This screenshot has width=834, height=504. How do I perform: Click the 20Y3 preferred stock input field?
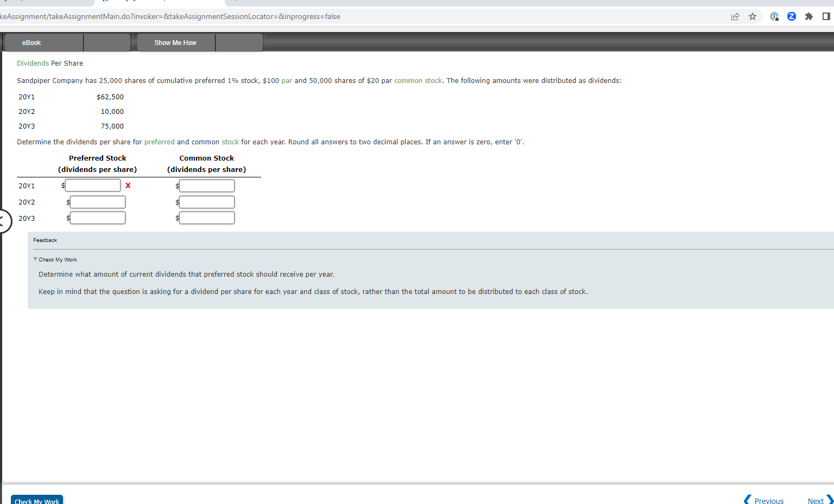[x=98, y=218]
